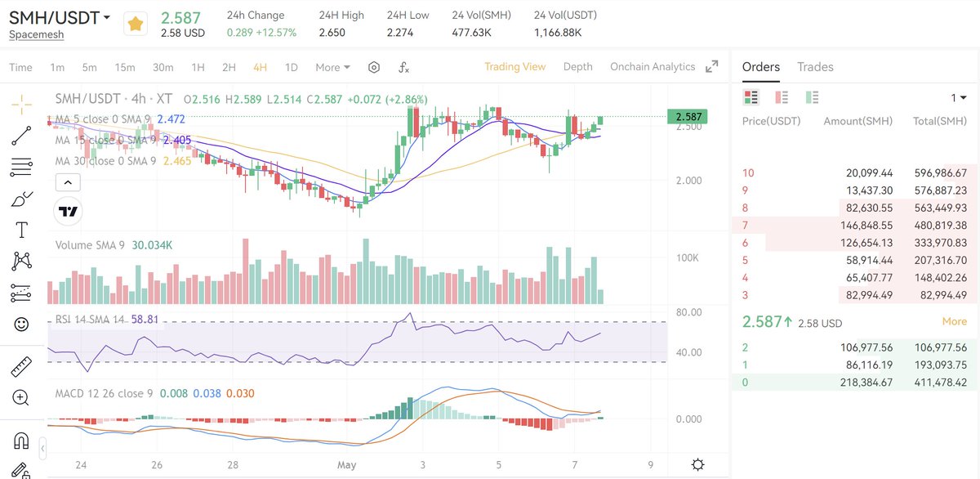The image size is (980, 479).
Task: Select the brush drawing tool
Action: (x=22, y=199)
